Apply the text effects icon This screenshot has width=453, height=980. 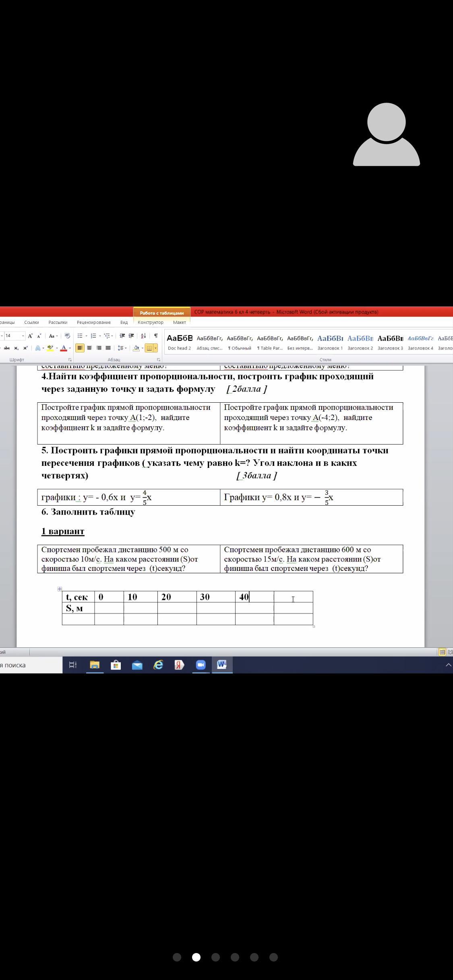pos(38,348)
